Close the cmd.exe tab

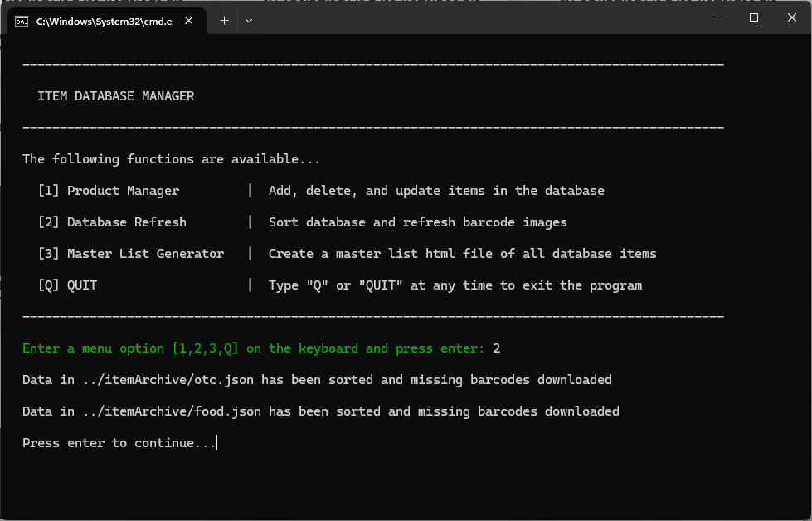tap(190, 21)
